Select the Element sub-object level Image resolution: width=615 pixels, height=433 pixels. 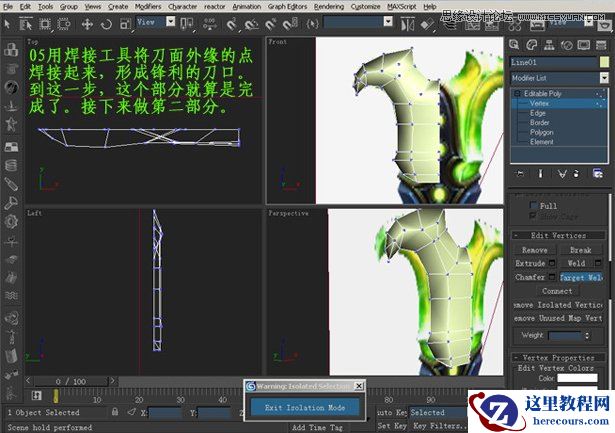(x=541, y=142)
